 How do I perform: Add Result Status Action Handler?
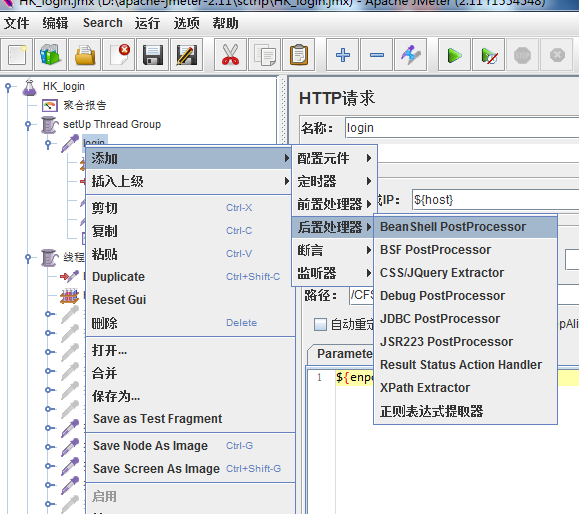point(465,364)
